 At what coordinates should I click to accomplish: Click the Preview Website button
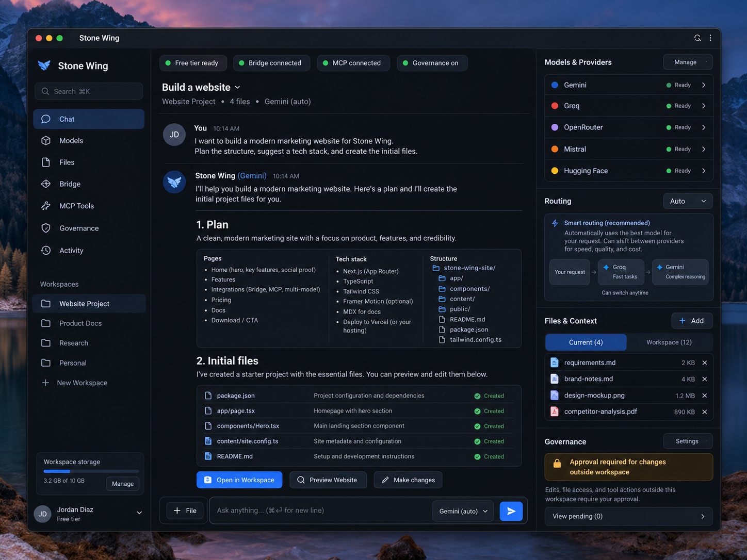(x=328, y=480)
